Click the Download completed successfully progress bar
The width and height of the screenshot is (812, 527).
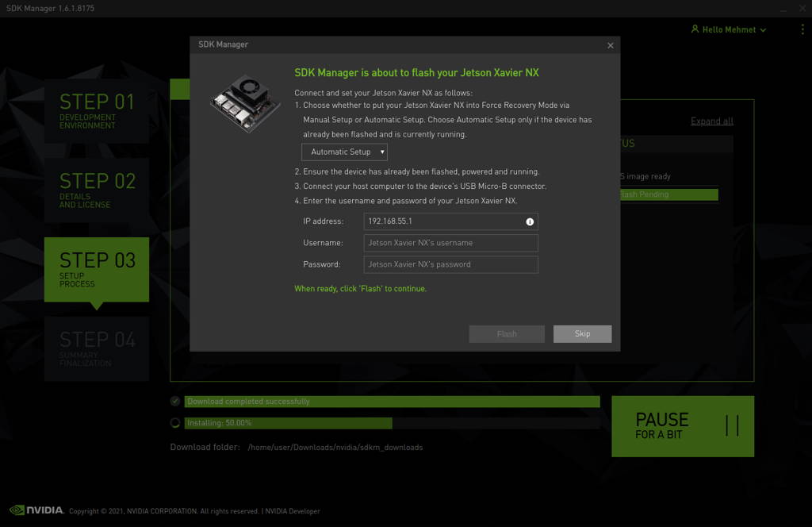point(392,402)
